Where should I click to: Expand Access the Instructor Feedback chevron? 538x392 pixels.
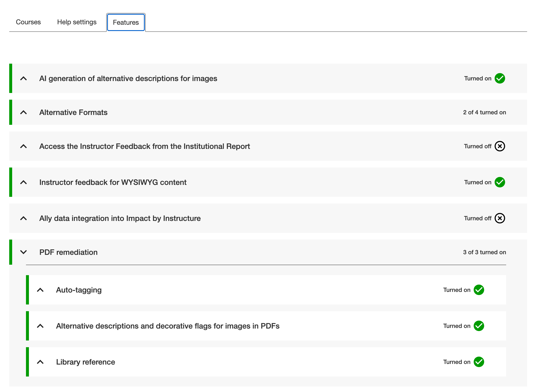pyautogui.click(x=23, y=146)
